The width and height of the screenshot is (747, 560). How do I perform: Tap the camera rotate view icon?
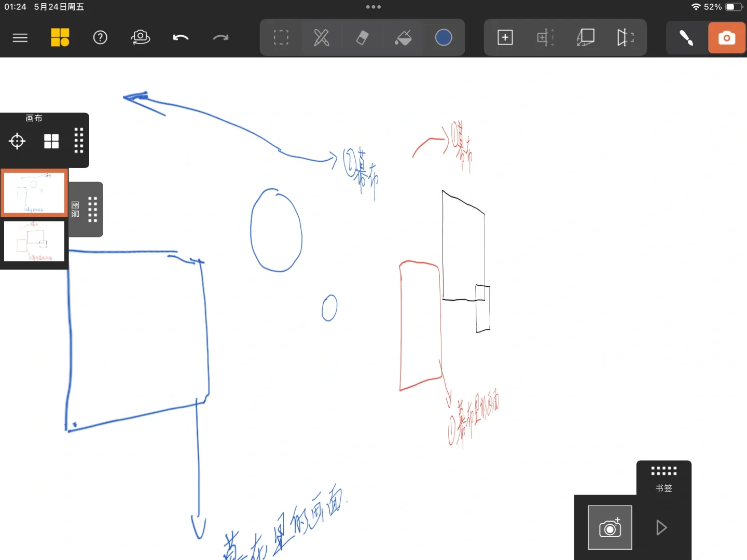(x=140, y=37)
